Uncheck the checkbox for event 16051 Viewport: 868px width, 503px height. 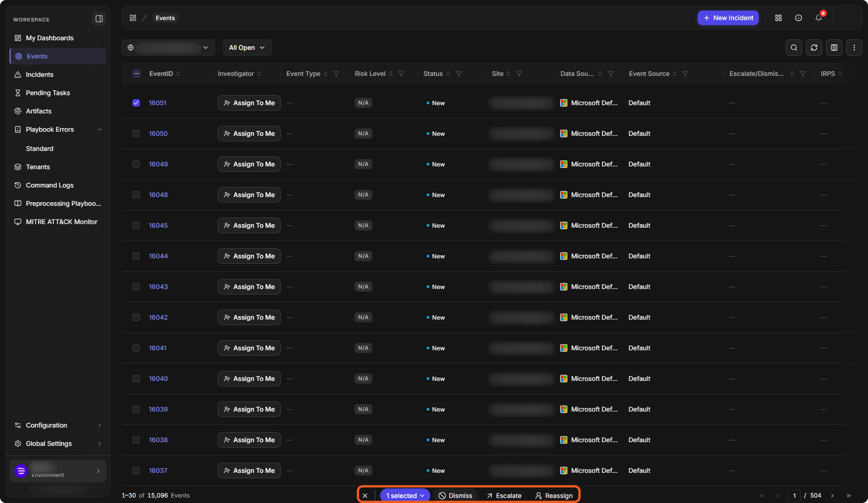(x=136, y=103)
